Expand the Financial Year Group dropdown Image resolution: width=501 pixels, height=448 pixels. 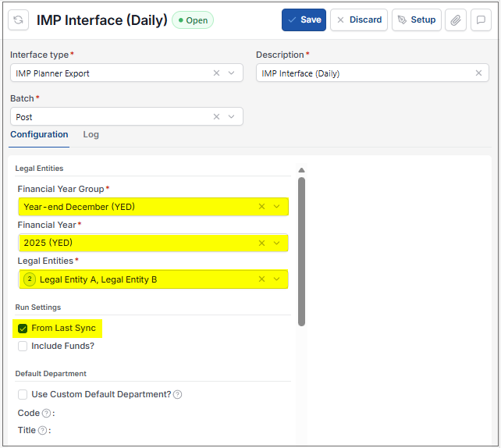277,207
